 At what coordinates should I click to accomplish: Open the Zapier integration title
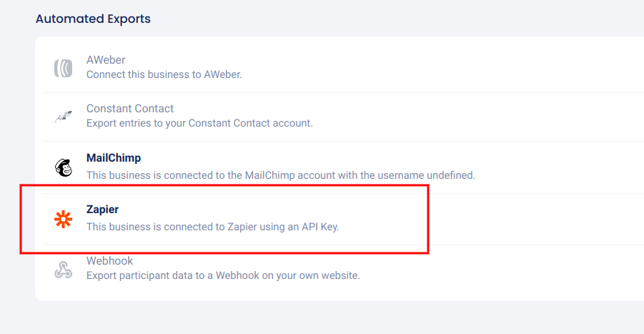pyautogui.click(x=103, y=210)
